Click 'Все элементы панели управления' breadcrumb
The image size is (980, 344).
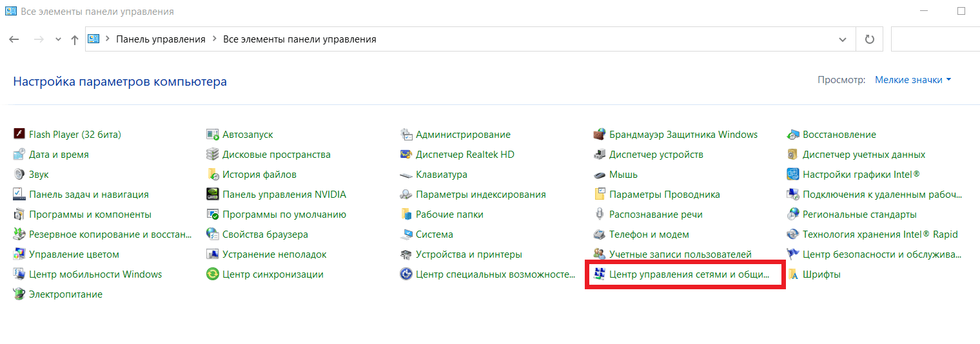click(299, 39)
